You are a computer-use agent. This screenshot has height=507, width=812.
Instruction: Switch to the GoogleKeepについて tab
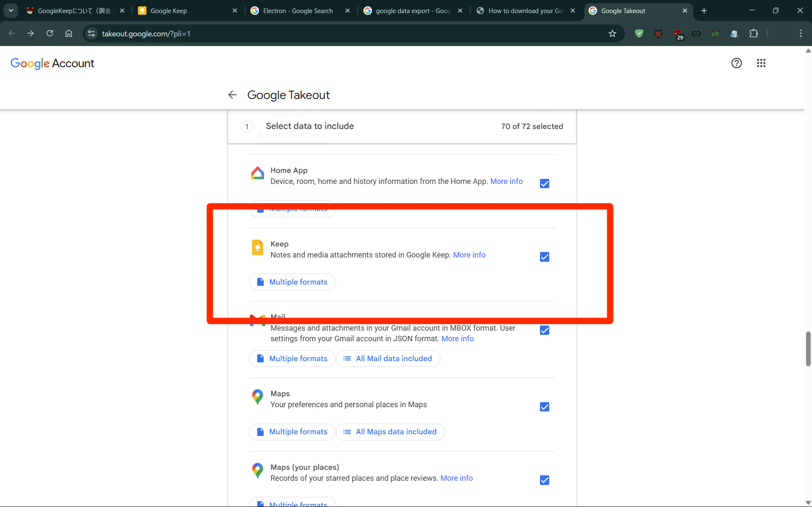pyautogui.click(x=75, y=11)
